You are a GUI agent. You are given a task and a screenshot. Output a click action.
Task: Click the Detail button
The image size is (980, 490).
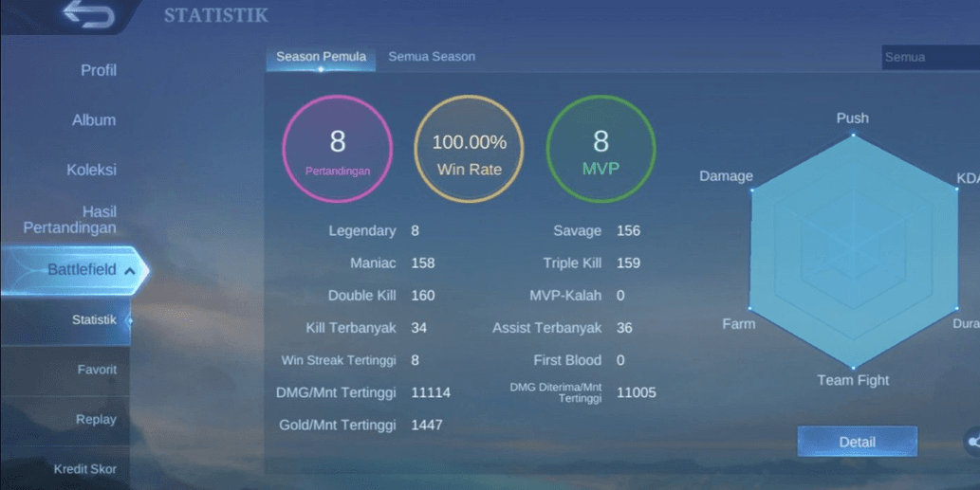(857, 442)
